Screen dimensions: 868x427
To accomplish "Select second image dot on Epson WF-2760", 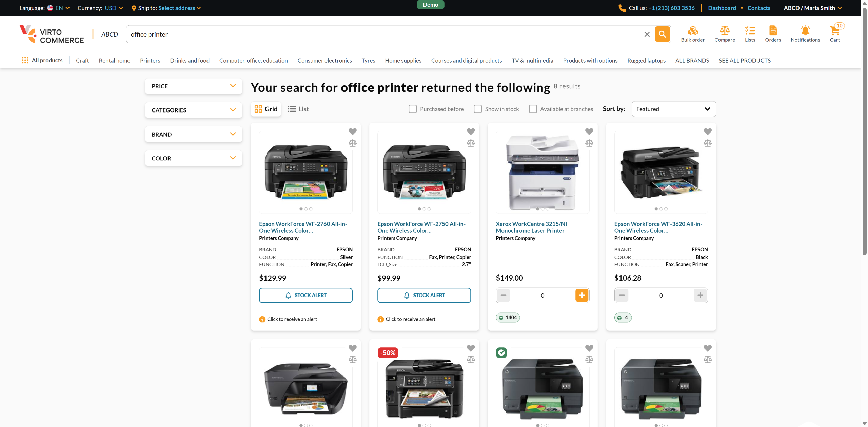I will click(x=306, y=209).
